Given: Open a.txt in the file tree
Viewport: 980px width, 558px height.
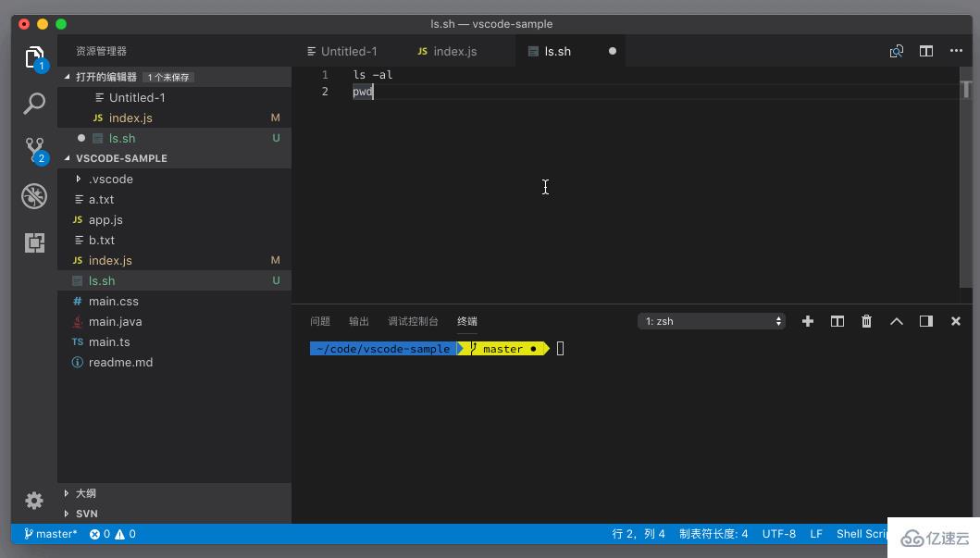Looking at the screenshot, I should point(174,199).
